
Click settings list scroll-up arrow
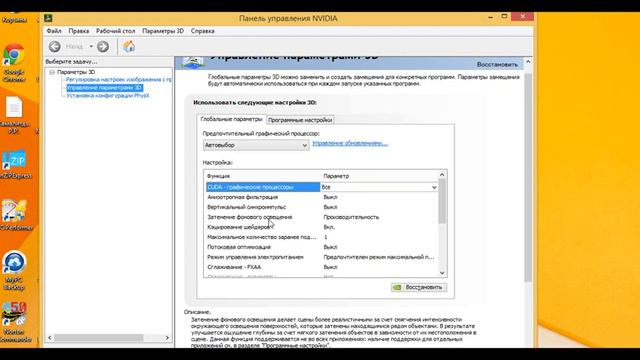tap(442, 175)
